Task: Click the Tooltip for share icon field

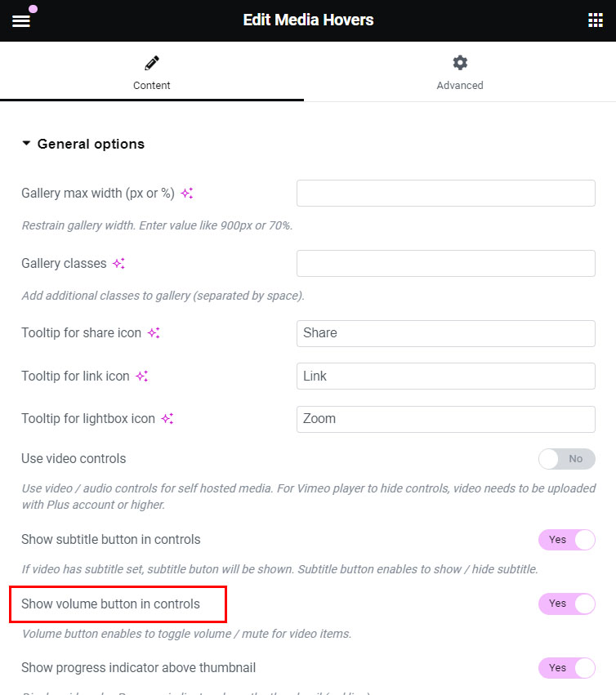Action: pos(445,333)
